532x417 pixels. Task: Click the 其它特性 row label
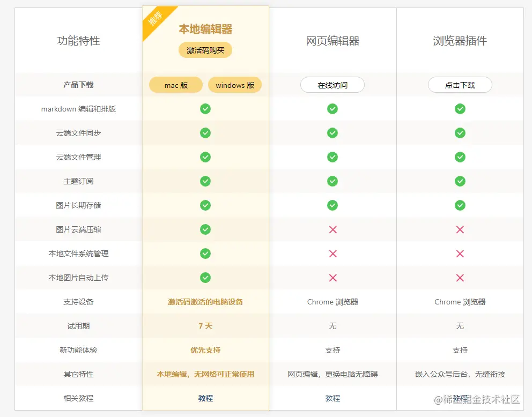78,374
